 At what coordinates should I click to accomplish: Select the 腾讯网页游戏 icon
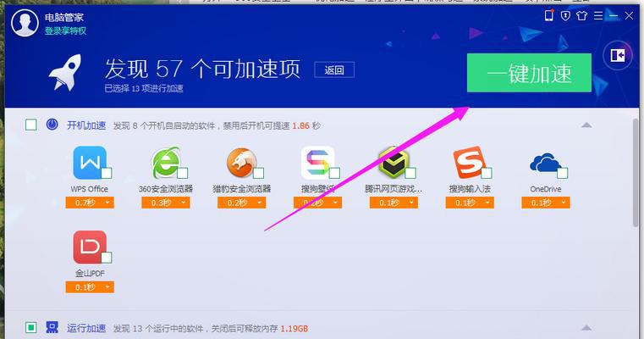click(394, 162)
